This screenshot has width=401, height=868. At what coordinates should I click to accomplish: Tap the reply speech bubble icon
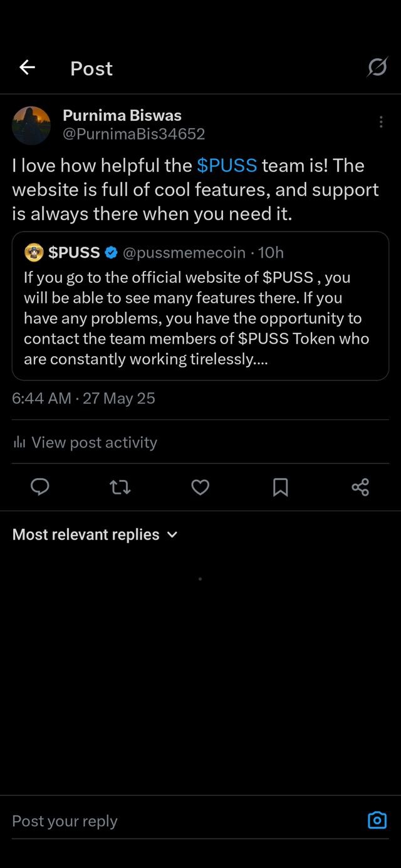(x=40, y=487)
